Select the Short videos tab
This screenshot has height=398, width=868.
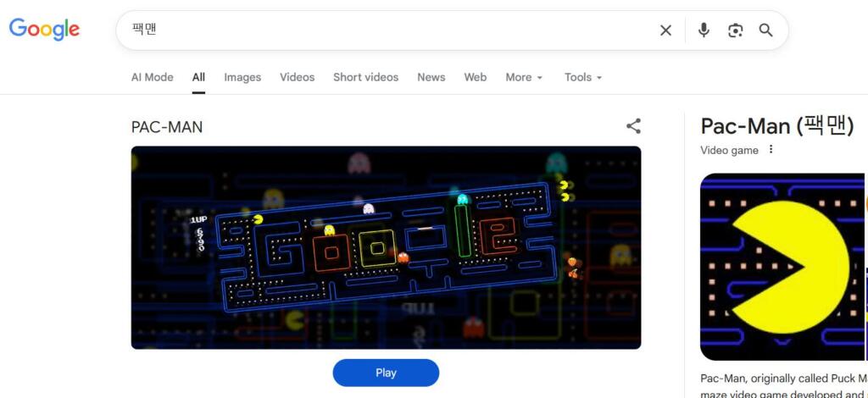(365, 77)
